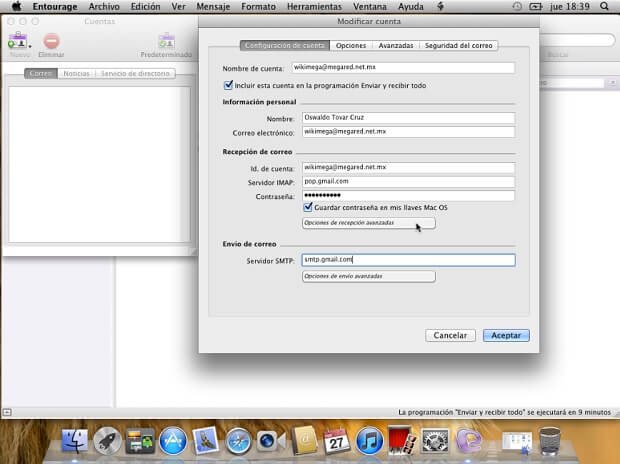The image size is (620, 464).
Task: Open the calendar icon in Dock
Action: (337, 440)
